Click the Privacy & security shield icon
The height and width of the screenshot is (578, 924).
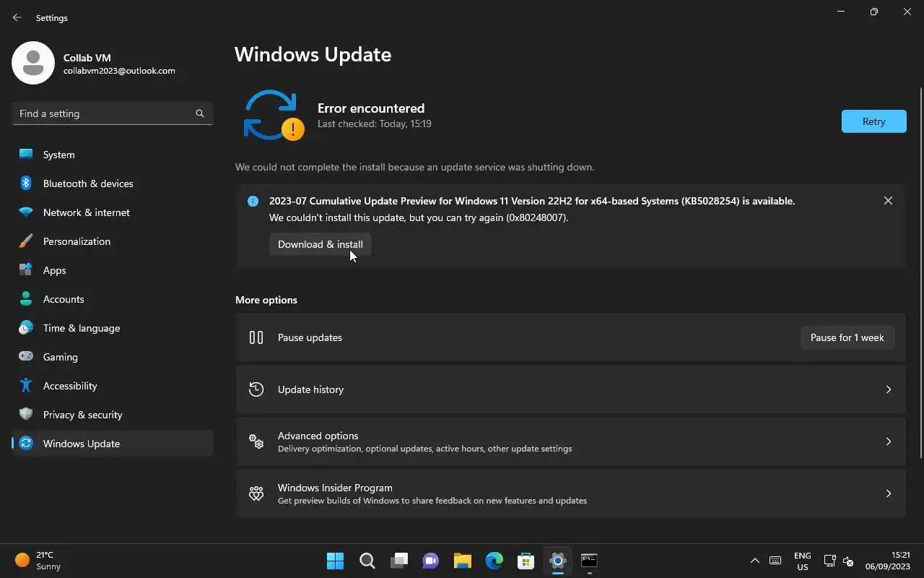[26, 415]
